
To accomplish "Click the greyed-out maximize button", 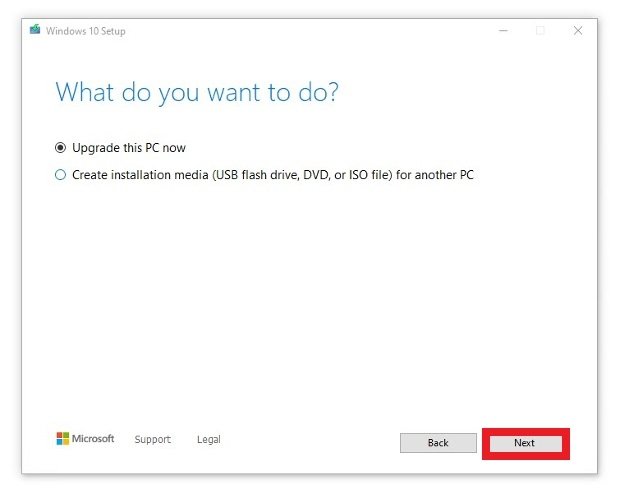I will (x=540, y=30).
